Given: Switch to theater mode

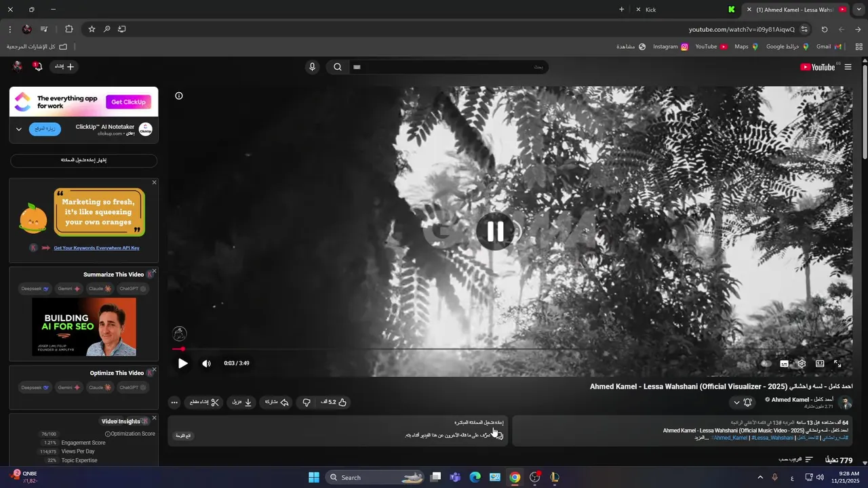Looking at the screenshot, I should (x=820, y=364).
